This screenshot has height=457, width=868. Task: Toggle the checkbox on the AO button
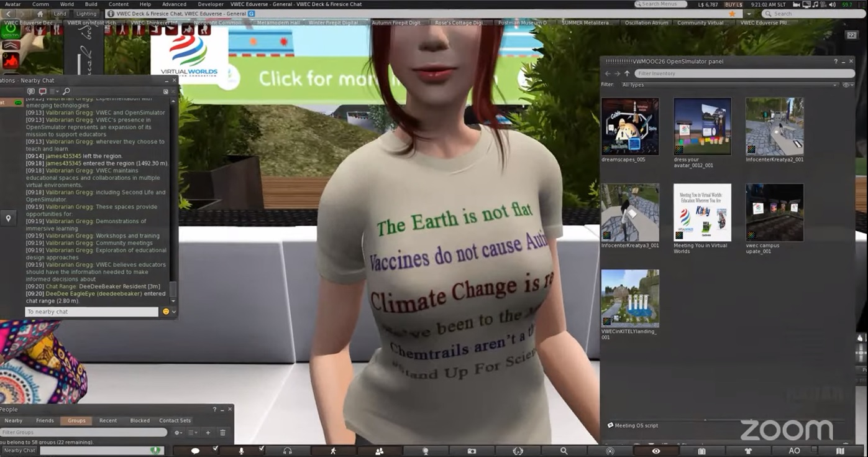pos(814,449)
